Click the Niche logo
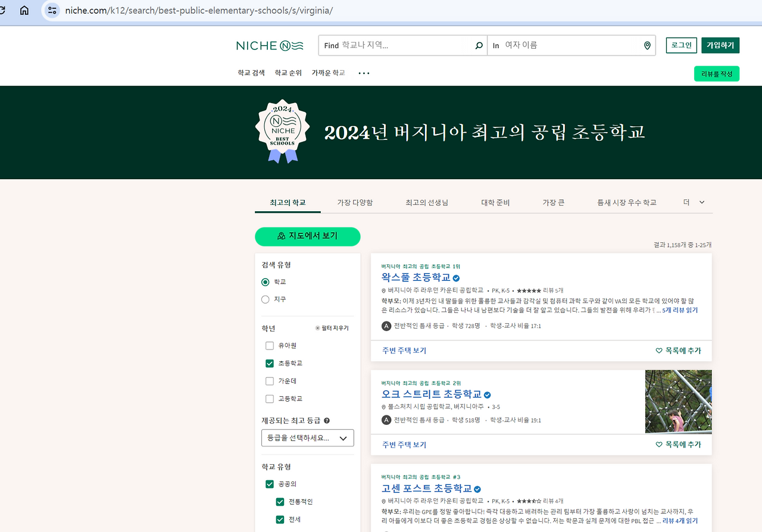Image resolution: width=762 pixels, height=532 pixels. [270, 45]
